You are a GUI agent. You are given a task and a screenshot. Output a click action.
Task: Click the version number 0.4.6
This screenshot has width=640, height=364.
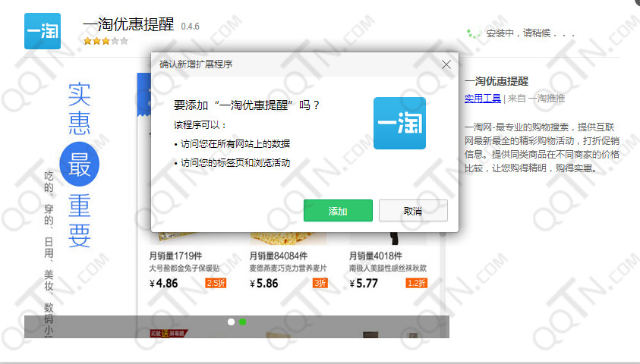(191, 27)
